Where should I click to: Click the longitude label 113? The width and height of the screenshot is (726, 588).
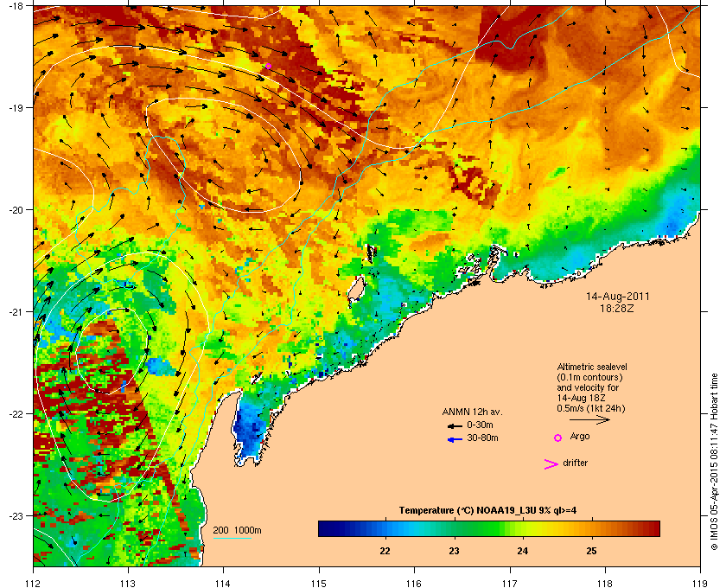coord(128,583)
